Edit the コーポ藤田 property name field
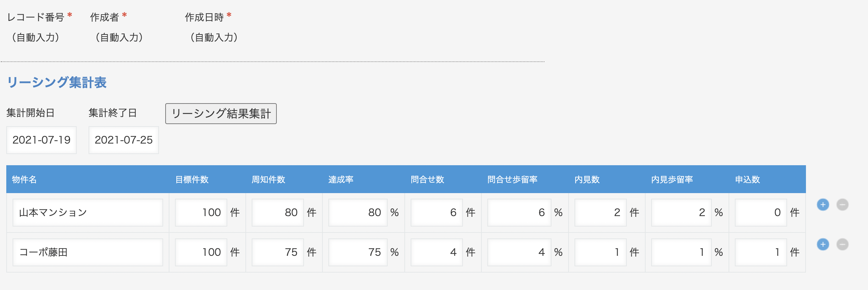This screenshot has height=290, width=868. click(87, 252)
